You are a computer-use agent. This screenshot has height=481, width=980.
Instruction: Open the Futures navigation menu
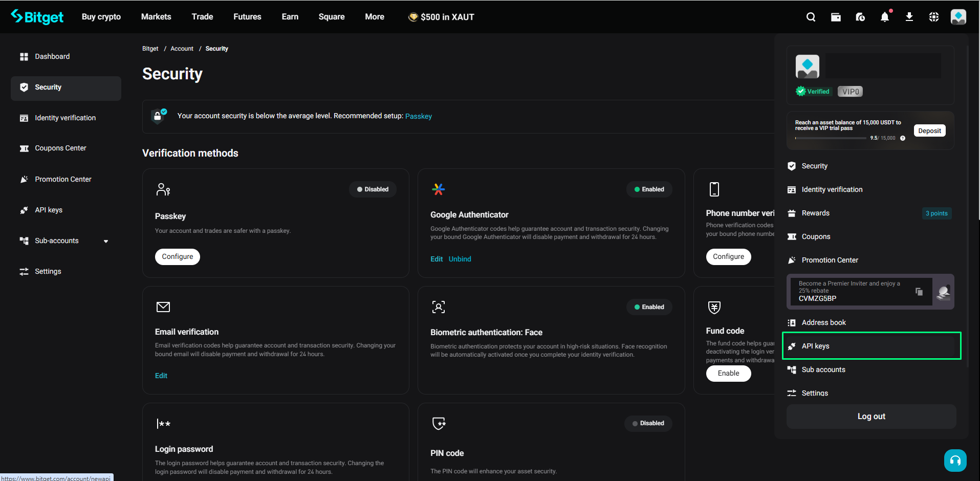tap(247, 17)
